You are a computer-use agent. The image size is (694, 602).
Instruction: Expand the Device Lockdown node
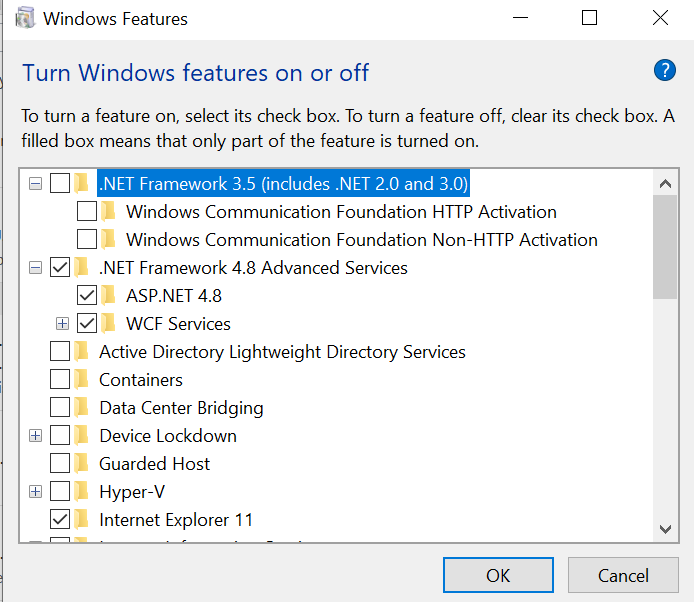click(36, 436)
